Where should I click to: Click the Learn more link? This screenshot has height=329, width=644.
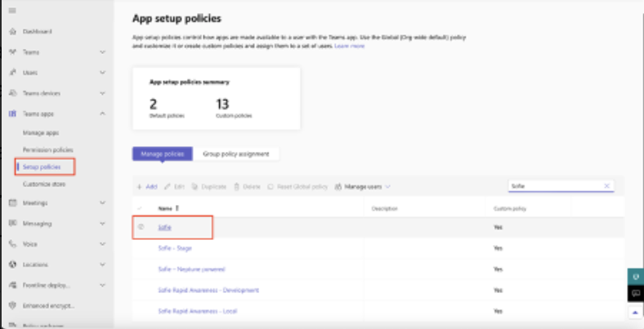pyautogui.click(x=349, y=47)
